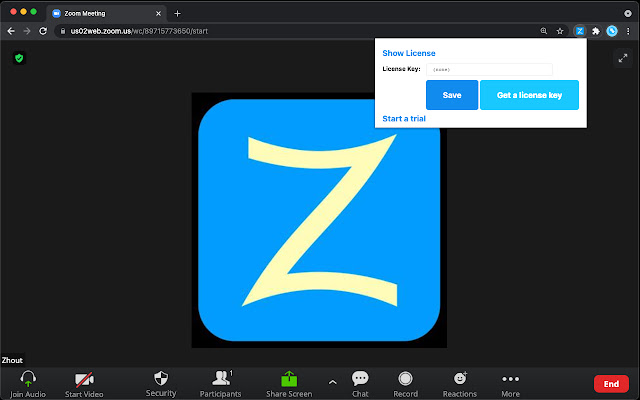Select the Zoom Meeting tab
This screenshot has width=640, height=400.
pos(106,13)
